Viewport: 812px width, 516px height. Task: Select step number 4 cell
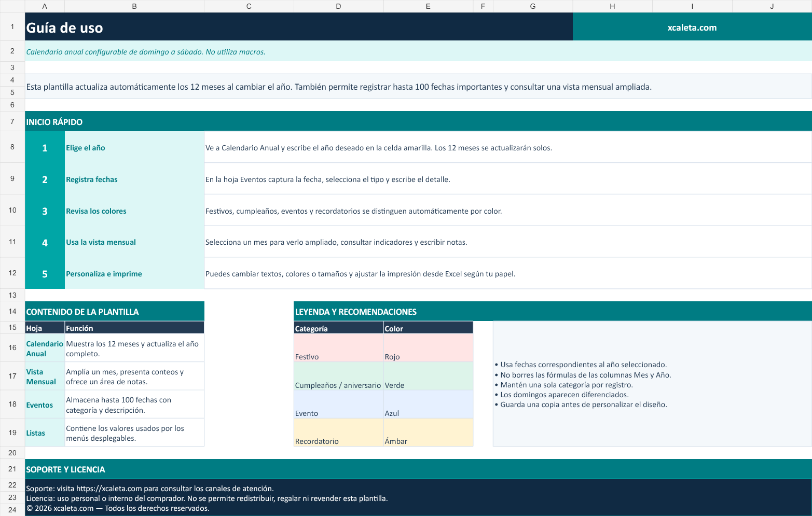coord(45,242)
